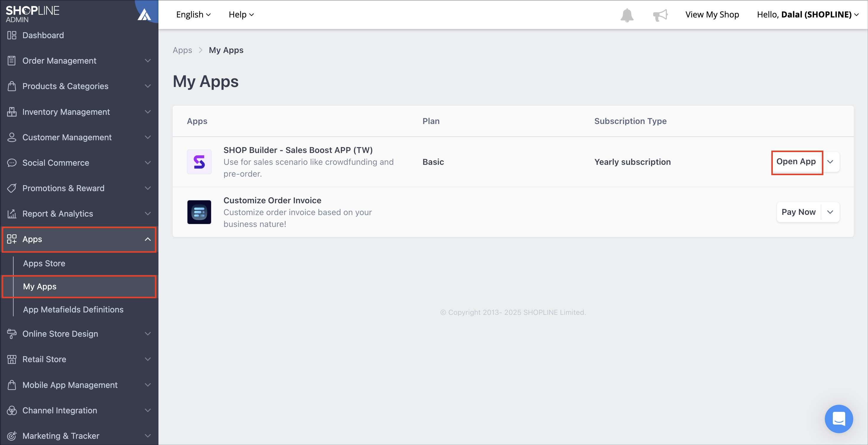Viewport: 868px width, 445px height.
Task: Open Apps Store submenu item
Action: pyautogui.click(x=44, y=263)
